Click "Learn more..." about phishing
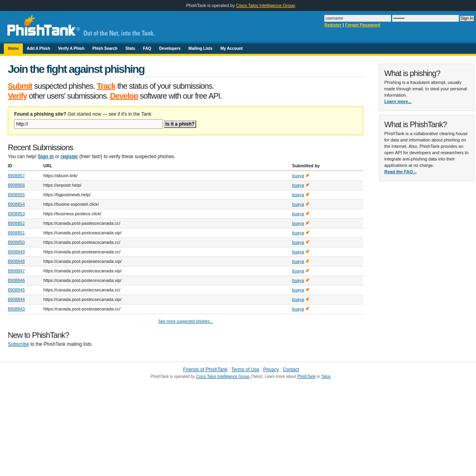 coord(398,102)
